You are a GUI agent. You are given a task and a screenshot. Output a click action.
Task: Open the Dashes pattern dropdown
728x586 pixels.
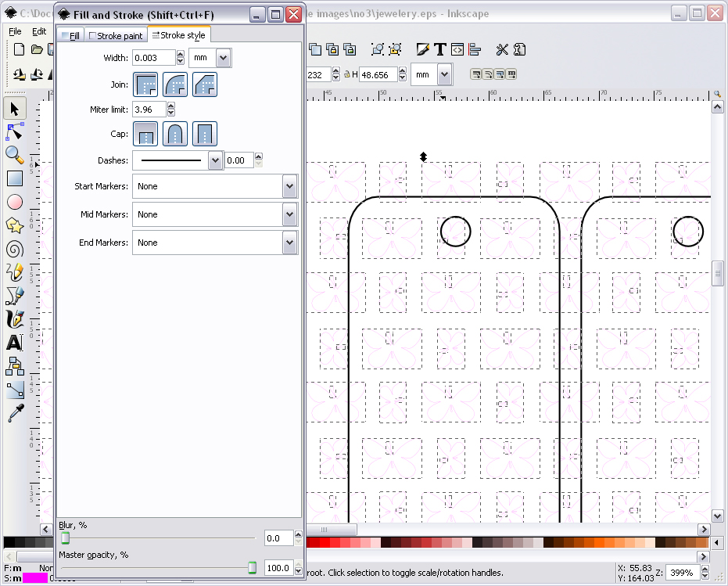(x=215, y=160)
